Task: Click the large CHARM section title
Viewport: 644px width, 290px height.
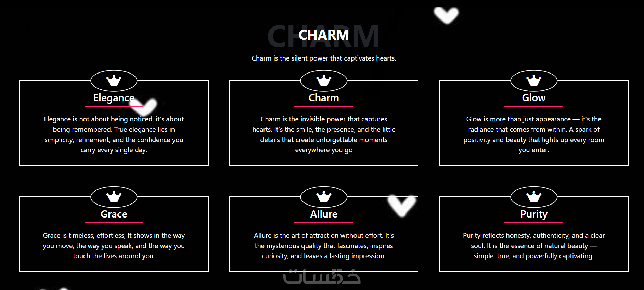Action: (x=323, y=35)
